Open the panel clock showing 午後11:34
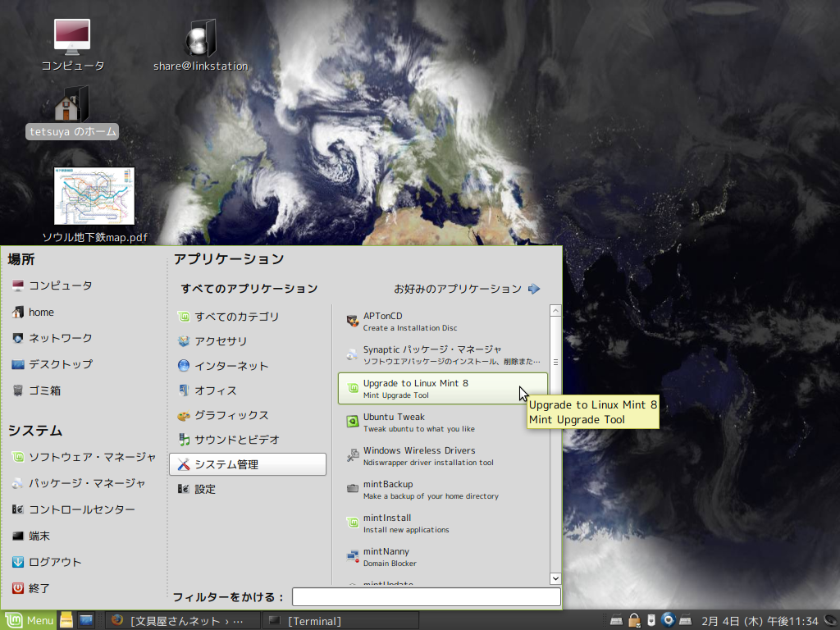Screen dimensions: 840x630 click(760, 621)
